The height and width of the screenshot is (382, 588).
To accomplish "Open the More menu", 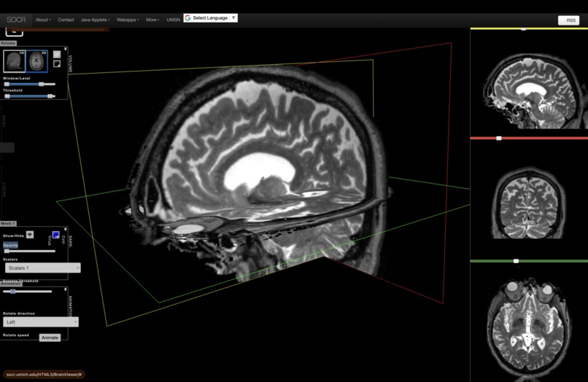I will 152,20.
